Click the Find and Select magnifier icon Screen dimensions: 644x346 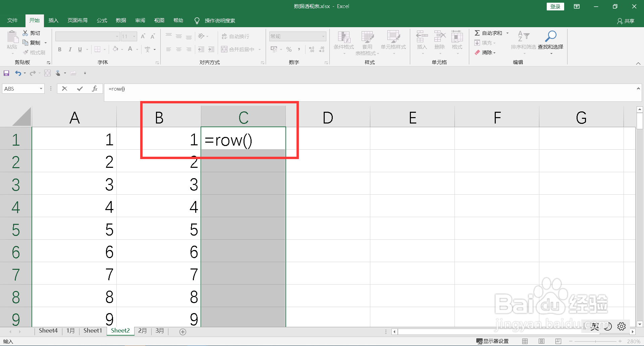click(551, 36)
